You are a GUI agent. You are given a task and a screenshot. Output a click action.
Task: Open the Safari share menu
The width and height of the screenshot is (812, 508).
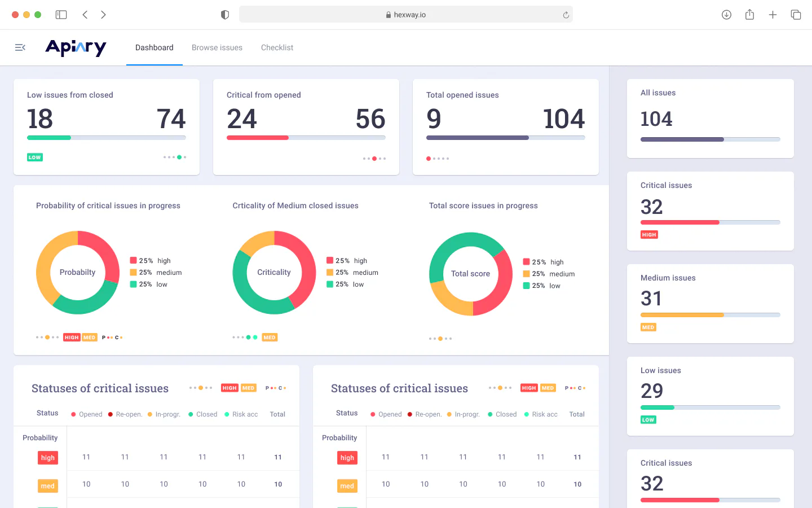coord(749,15)
